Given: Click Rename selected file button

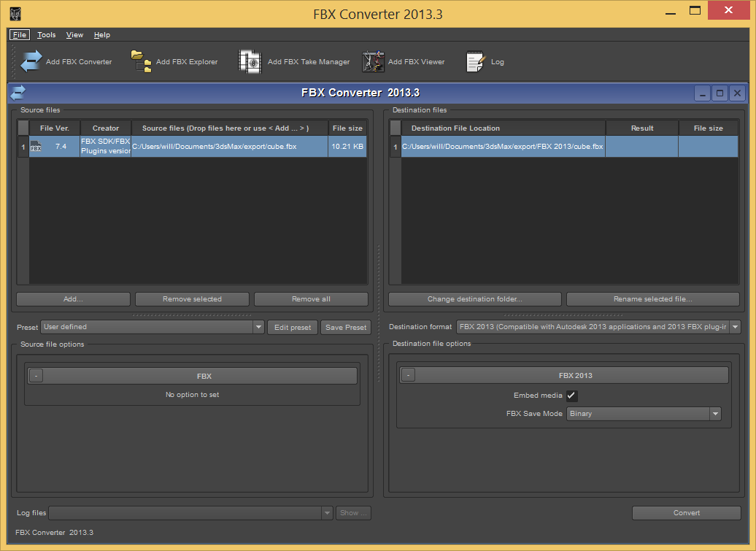Looking at the screenshot, I should point(653,299).
